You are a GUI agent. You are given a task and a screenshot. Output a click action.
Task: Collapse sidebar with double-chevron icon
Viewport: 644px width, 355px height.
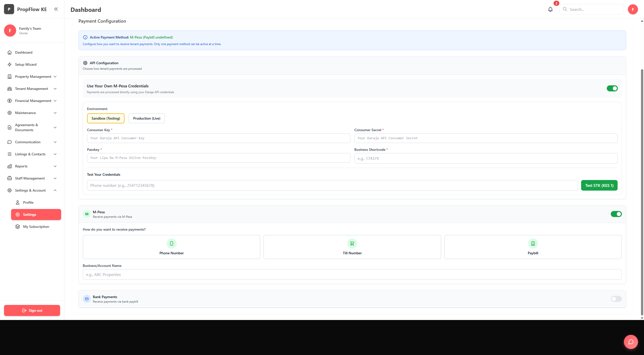point(56,9)
